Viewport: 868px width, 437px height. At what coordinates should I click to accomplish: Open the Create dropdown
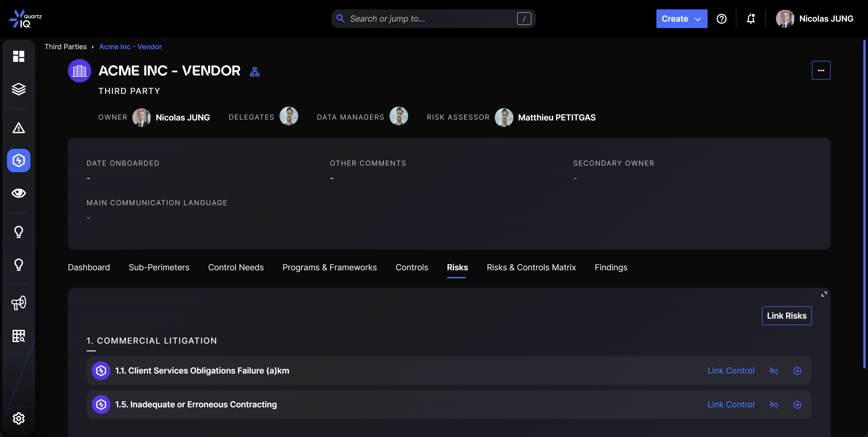pos(681,18)
